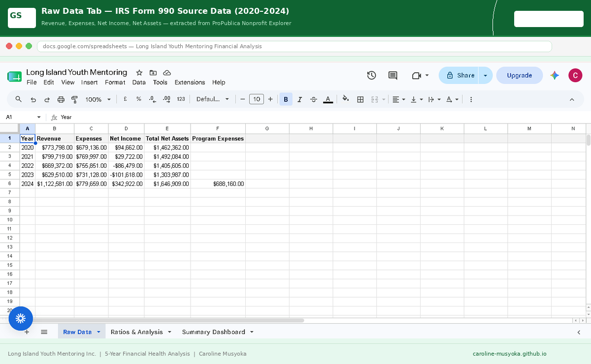Click the font size field showing 10
The height and width of the screenshot is (364, 591).
coord(257,99)
